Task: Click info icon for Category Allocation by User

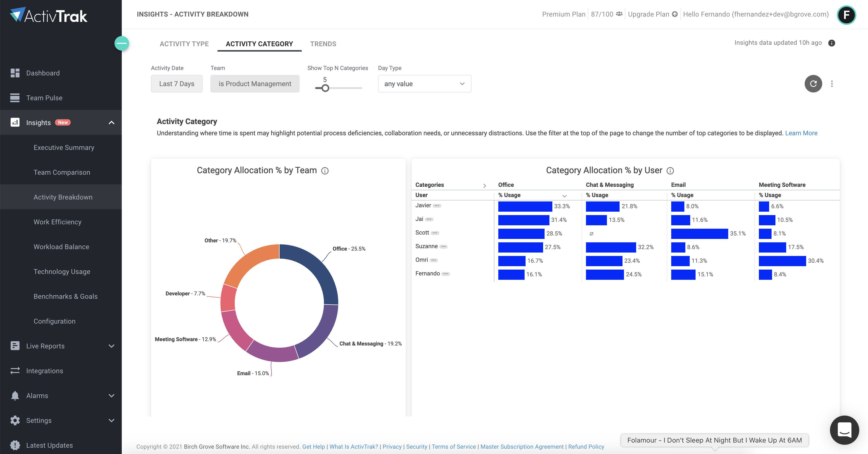Action: pyautogui.click(x=670, y=171)
